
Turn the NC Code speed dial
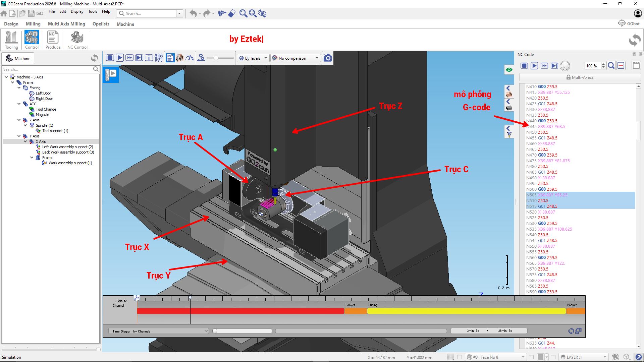click(x=565, y=66)
